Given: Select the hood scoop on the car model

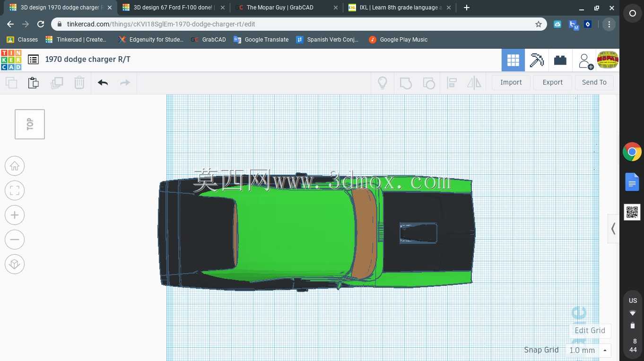Looking at the screenshot, I should [418, 233].
